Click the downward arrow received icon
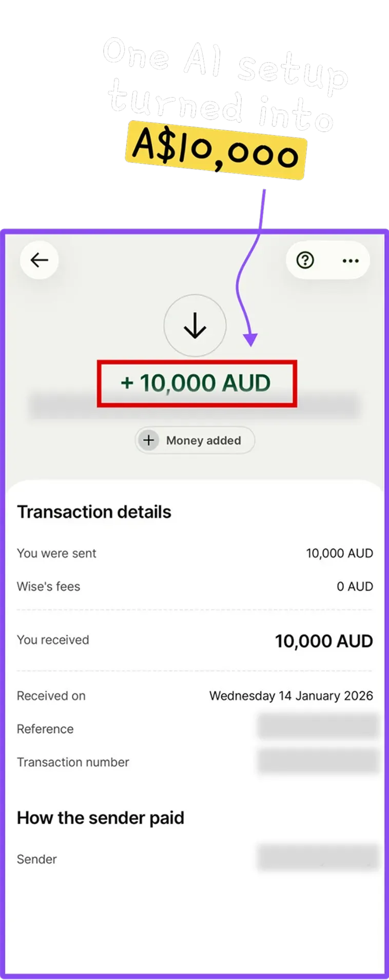Screen dimensions: 389x980 (x=195, y=325)
